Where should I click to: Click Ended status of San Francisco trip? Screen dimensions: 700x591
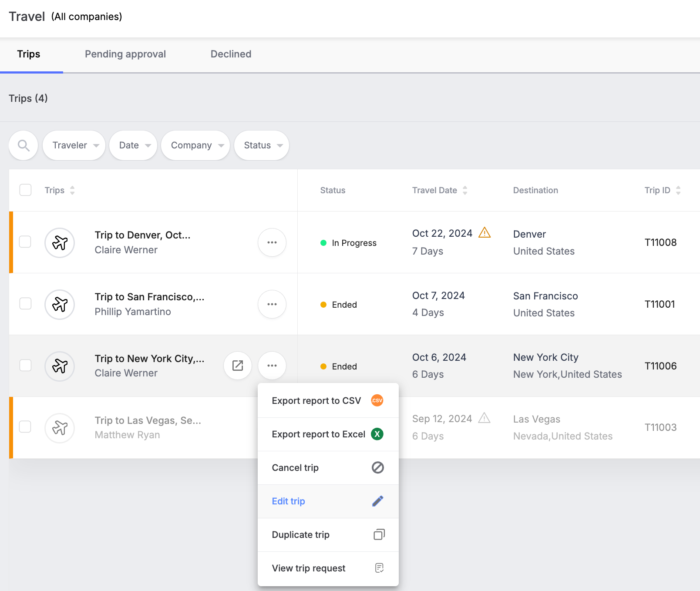339,305
